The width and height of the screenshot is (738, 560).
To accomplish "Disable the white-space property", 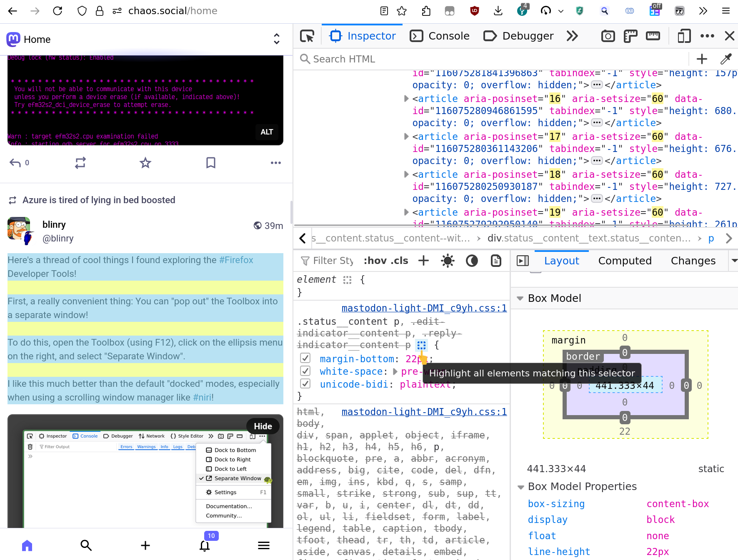I will (x=305, y=371).
